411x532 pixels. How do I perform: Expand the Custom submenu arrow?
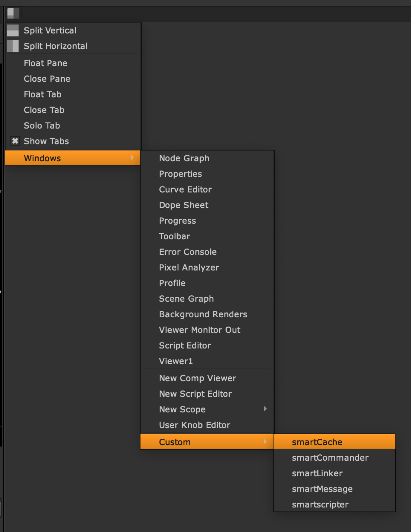coord(265,442)
